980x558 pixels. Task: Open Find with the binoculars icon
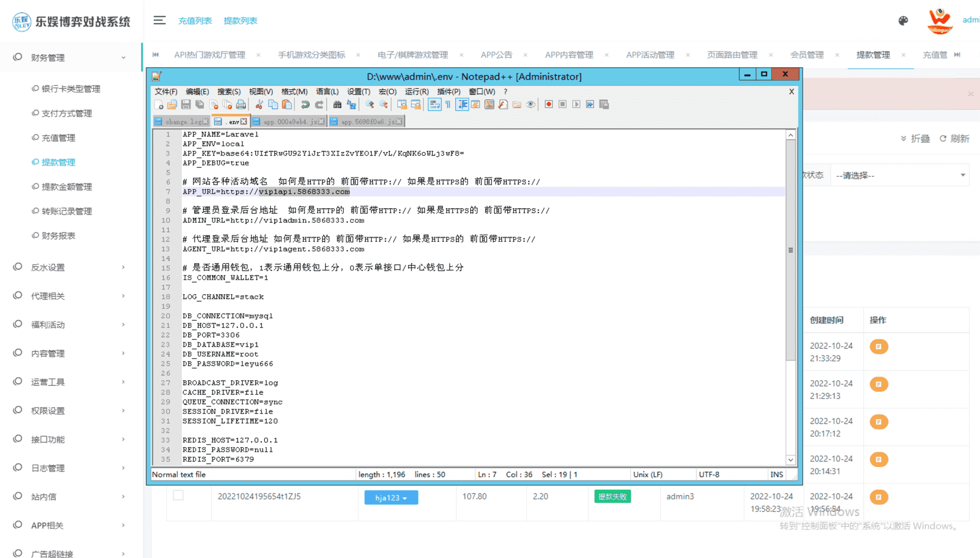[337, 105]
